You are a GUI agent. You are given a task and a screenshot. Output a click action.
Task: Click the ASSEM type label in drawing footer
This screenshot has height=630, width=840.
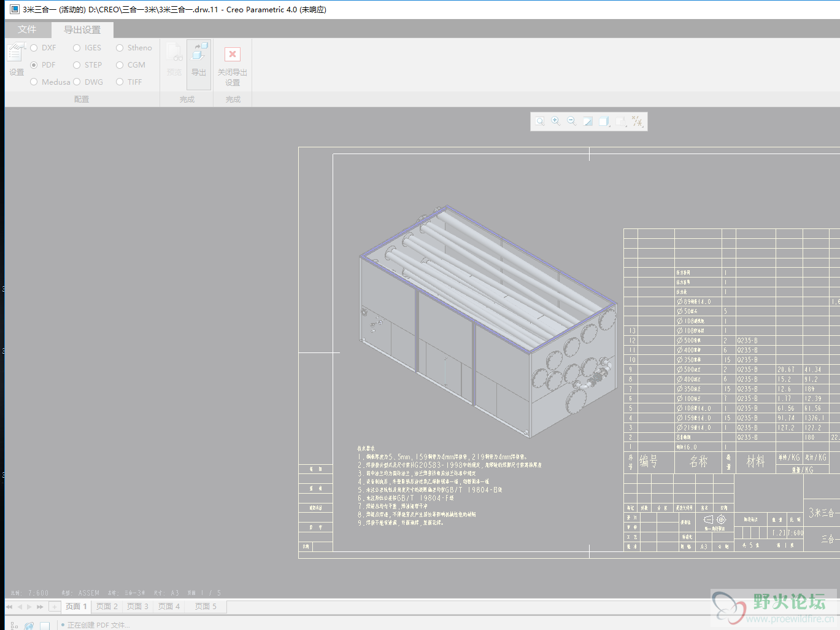click(x=89, y=593)
